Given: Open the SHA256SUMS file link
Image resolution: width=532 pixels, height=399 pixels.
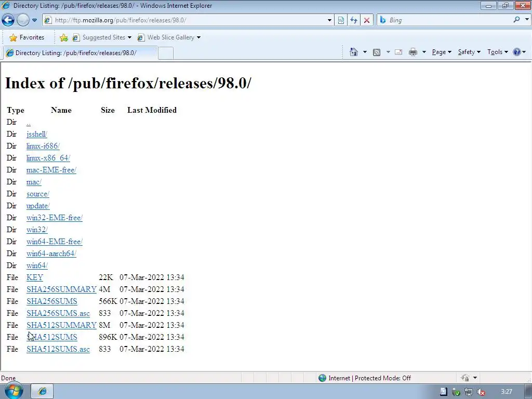Looking at the screenshot, I should point(52,301).
